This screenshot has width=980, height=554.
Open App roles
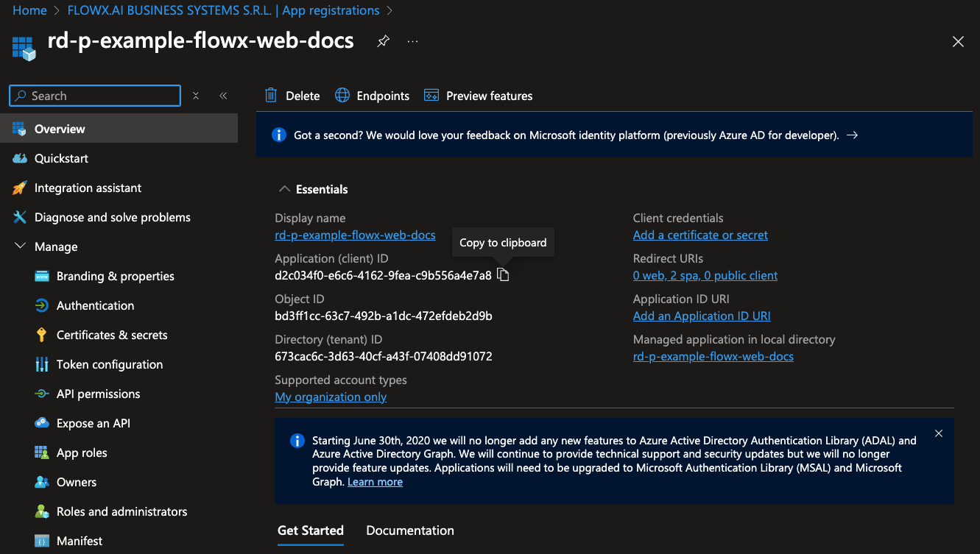pyautogui.click(x=82, y=452)
